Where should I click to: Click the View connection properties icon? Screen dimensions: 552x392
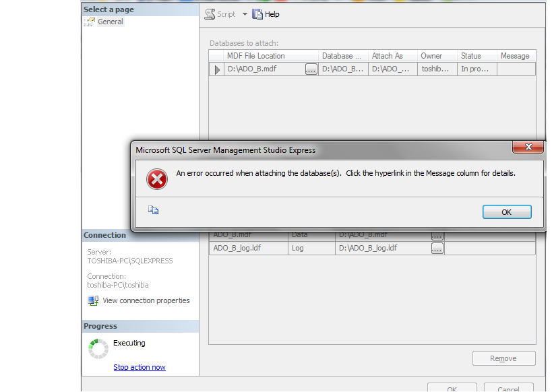click(x=93, y=300)
